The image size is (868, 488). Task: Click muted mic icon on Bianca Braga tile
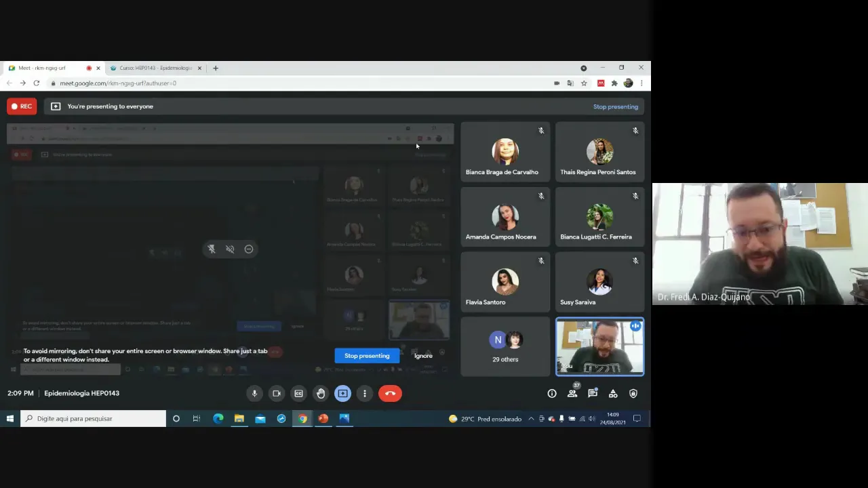pos(541,131)
